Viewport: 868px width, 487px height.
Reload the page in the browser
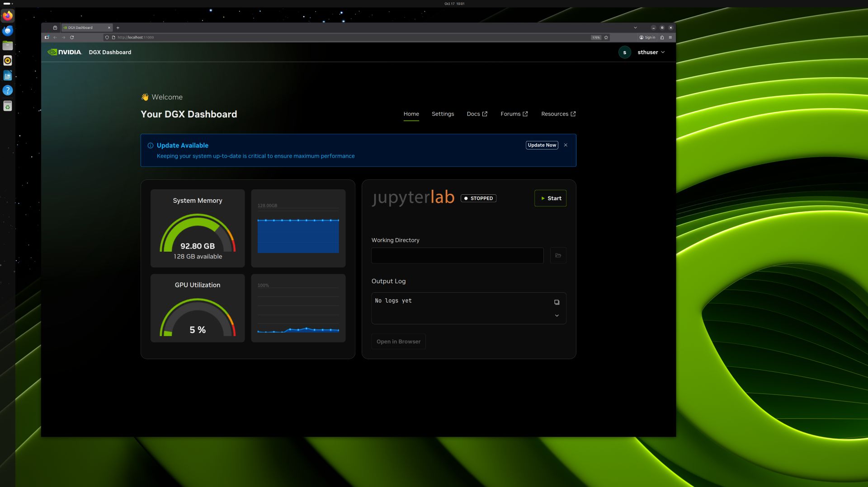(72, 37)
